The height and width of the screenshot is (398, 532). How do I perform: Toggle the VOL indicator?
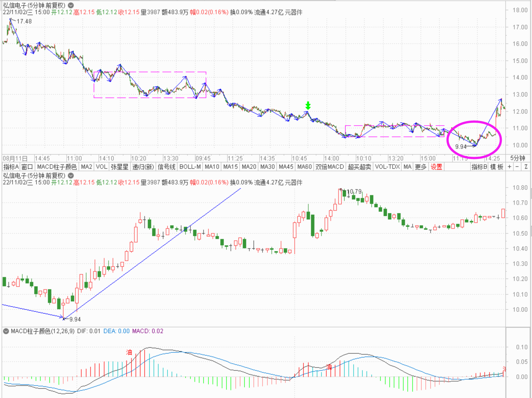pos(101,167)
